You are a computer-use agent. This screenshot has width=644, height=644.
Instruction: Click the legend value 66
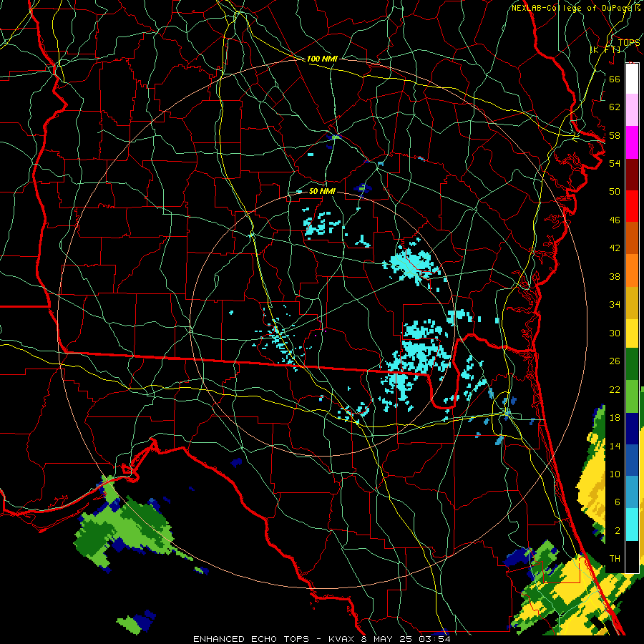(x=615, y=79)
